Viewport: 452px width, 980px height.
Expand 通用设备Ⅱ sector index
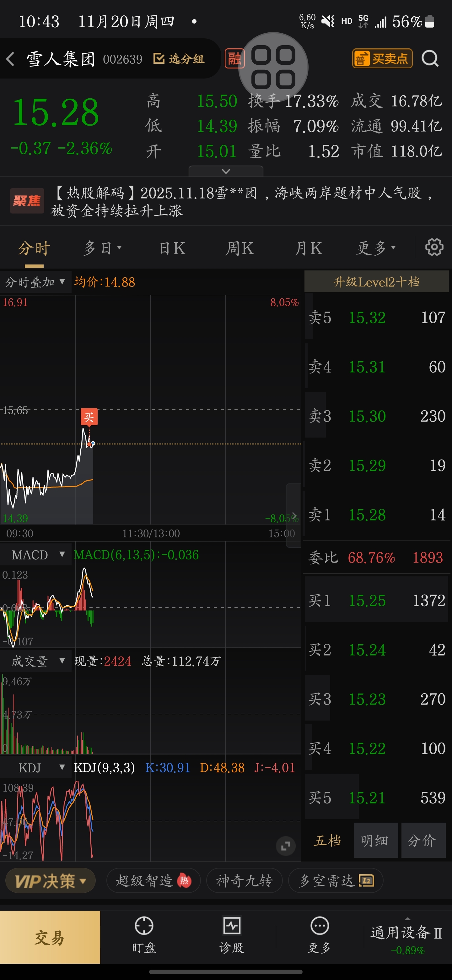point(407,937)
